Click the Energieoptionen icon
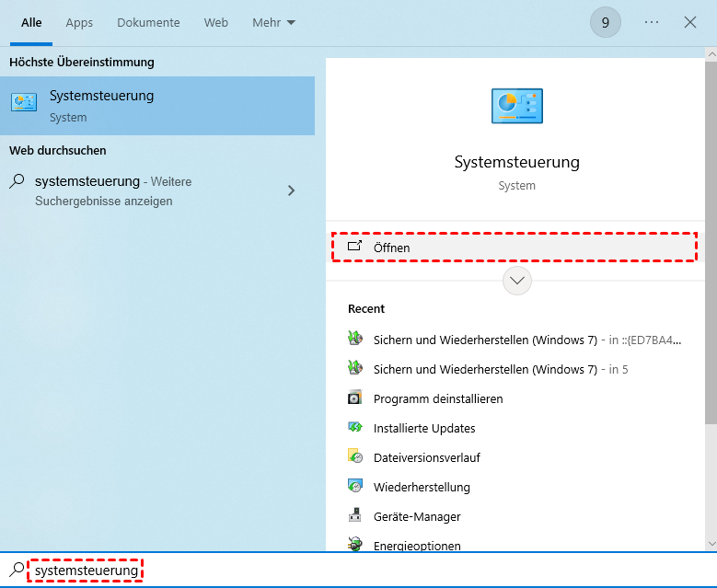 (x=355, y=545)
